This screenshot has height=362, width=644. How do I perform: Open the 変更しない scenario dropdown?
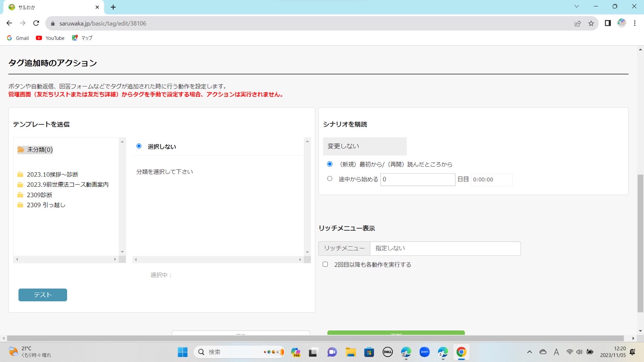click(x=365, y=146)
